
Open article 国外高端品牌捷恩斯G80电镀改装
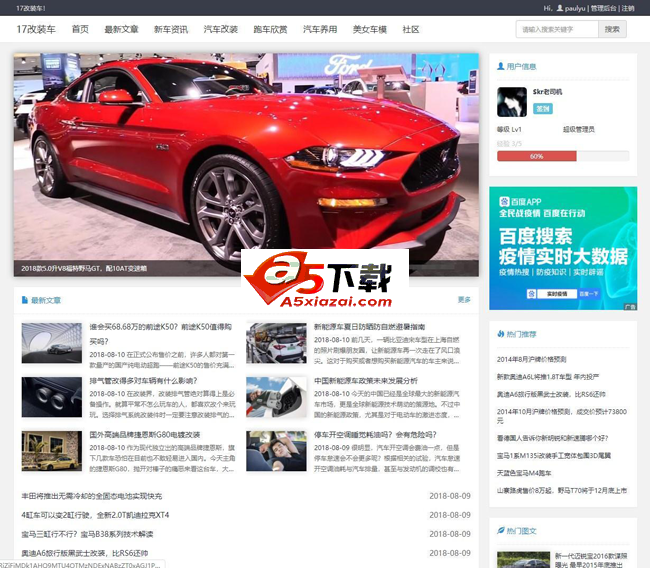click(x=145, y=434)
